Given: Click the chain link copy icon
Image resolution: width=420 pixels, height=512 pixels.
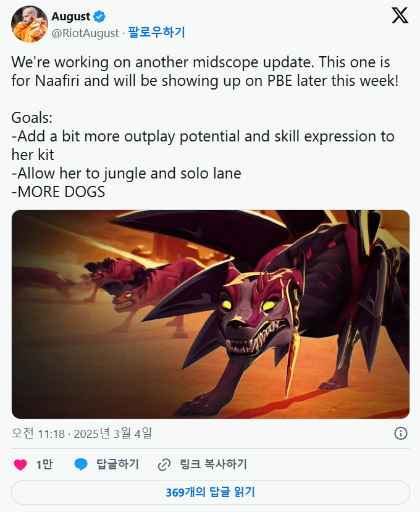Looking at the screenshot, I should [x=164, y=464].
